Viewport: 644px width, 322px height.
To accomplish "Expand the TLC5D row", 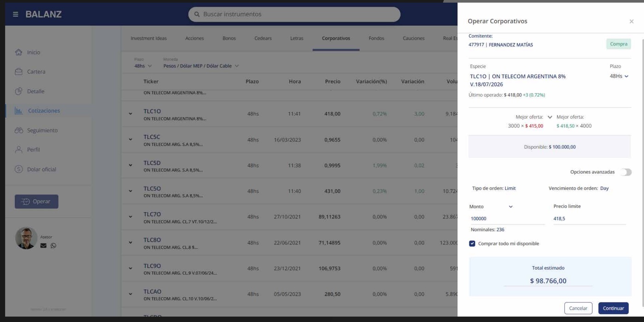I will point(131,165).
